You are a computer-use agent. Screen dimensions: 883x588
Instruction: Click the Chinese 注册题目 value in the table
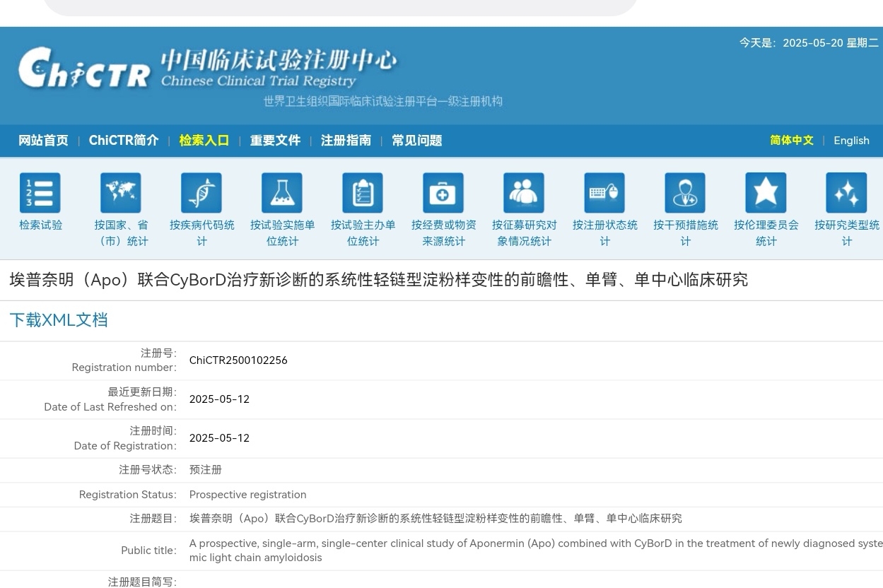(x=435, y=519)
